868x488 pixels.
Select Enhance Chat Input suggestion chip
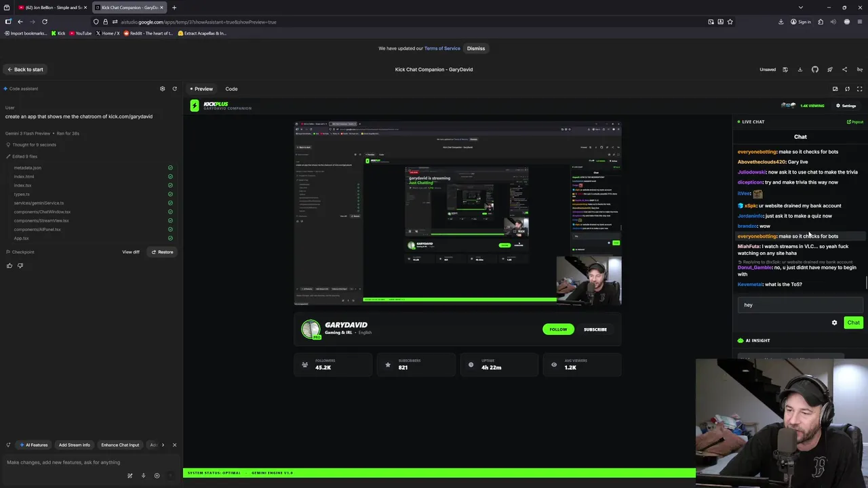(x=120, y=445)
